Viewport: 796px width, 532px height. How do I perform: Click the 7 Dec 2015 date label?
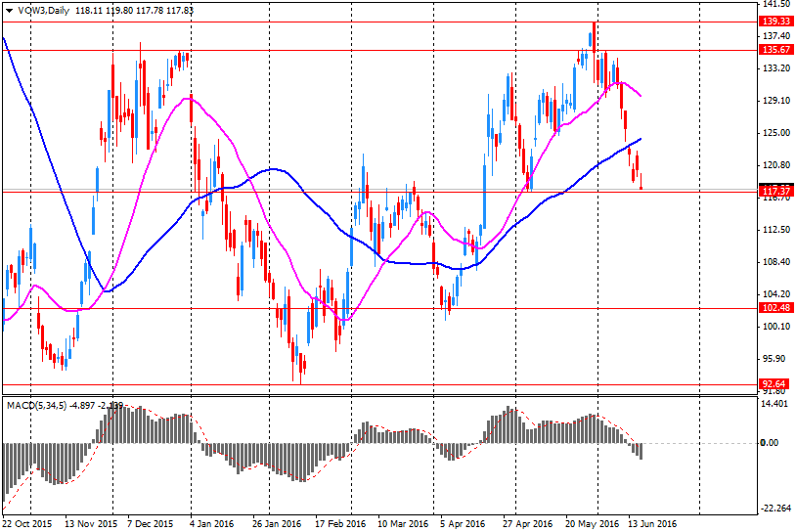pos(151,523)
